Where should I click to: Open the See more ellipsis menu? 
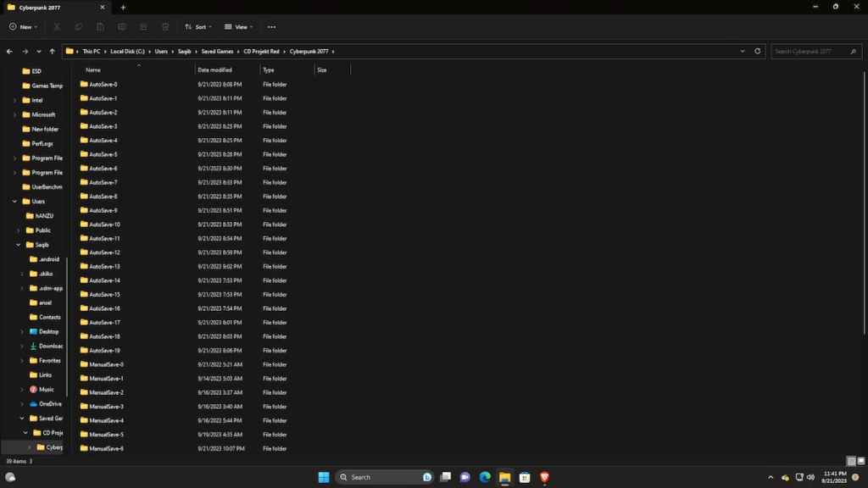[271, 26]
